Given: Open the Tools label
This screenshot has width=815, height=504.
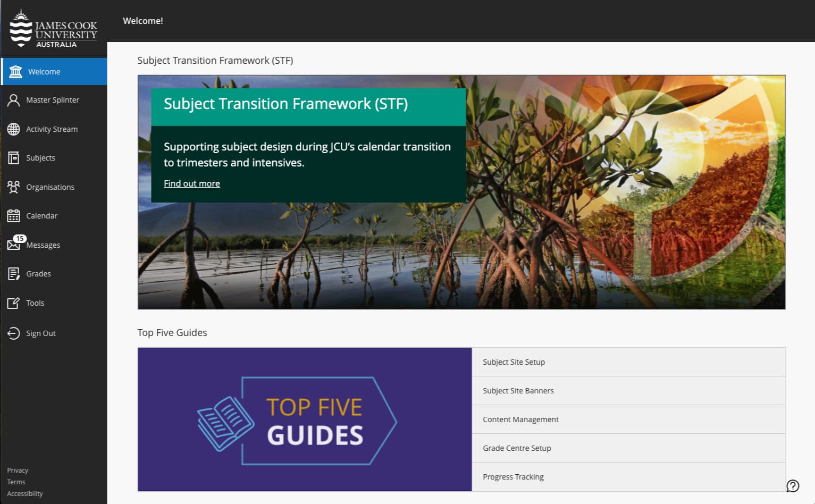Looking at the screenshot, I should tap(35, 303).
